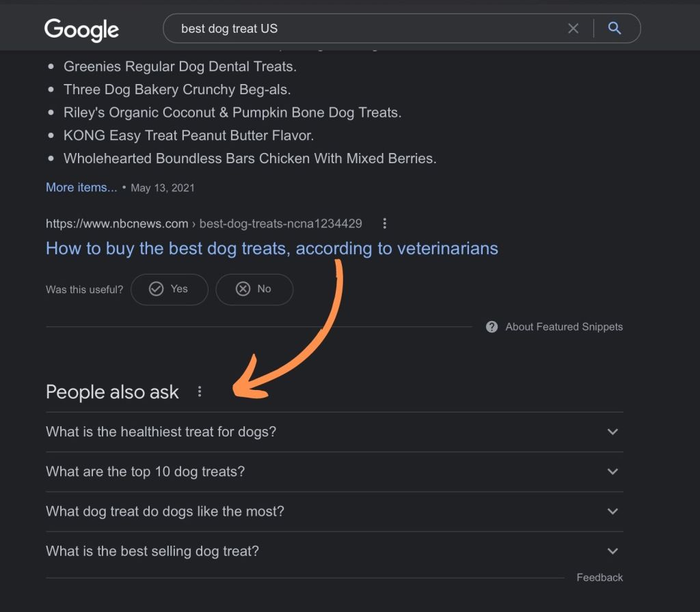This screenshot has height=612, width=700.
Task: Click the 'People also ask' heading
Action: click(112, 392)
